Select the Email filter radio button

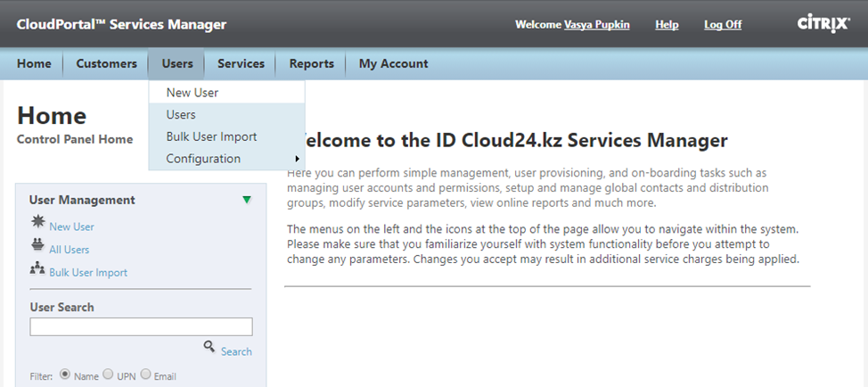click(146, 375)
